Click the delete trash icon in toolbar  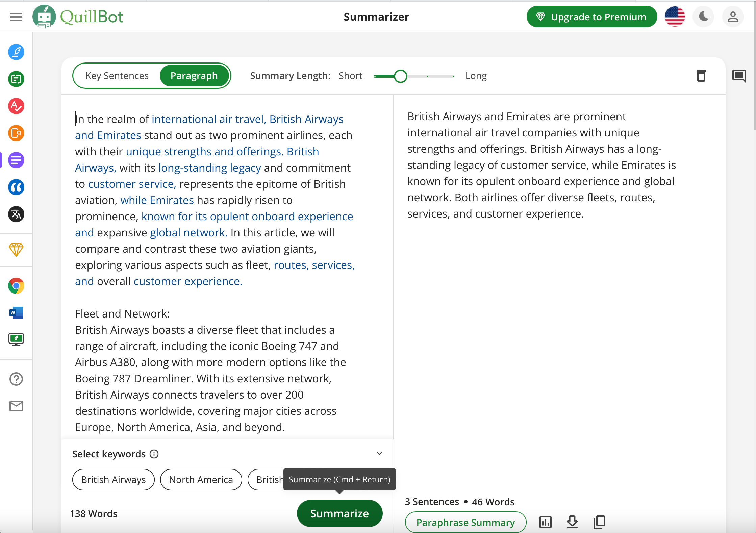[x=701, y=76]
